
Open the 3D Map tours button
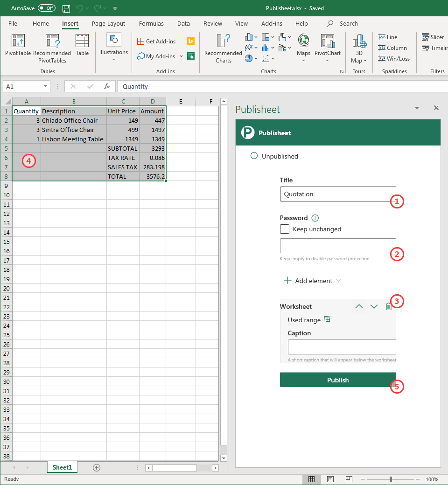click(359, 48)
